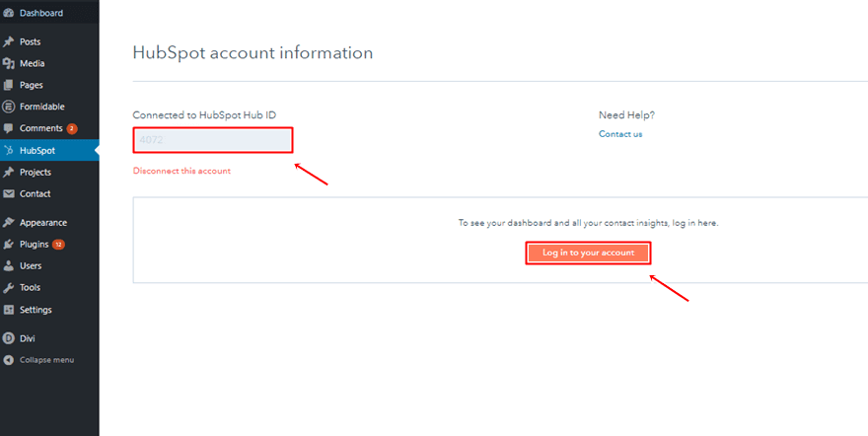Click the HubSpot Hub ID field
The image size is (868, 436).
click(213, 140)
